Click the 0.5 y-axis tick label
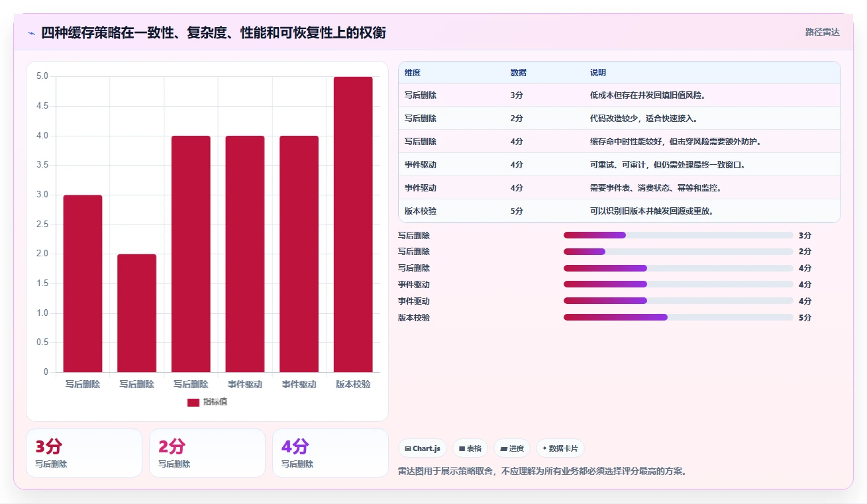Viewport: 867px width, 504px height. [42, 342]
